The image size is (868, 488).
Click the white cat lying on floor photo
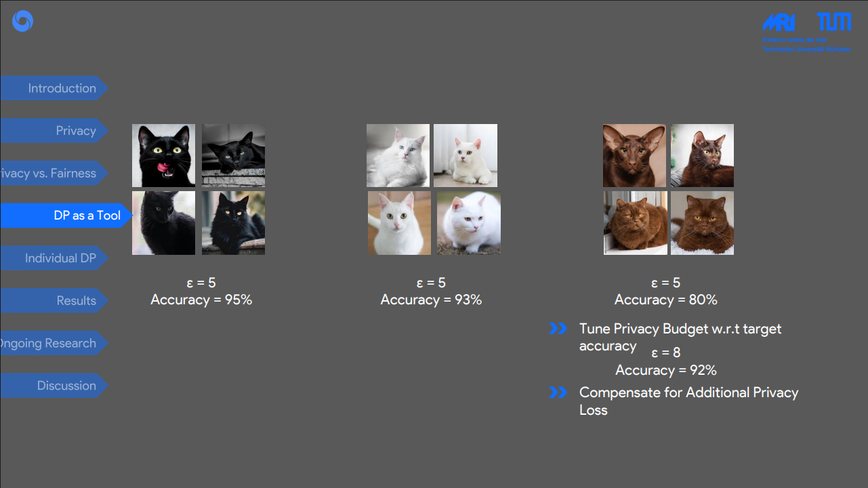click(466, 155)
